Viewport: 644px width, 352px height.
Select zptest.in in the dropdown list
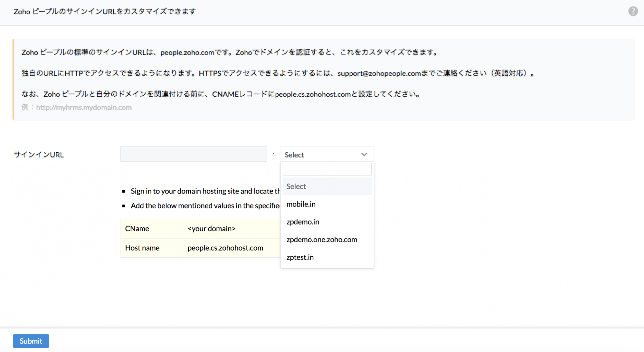tap(300, 257)
